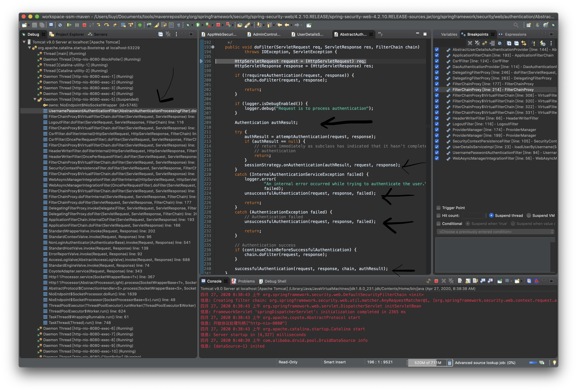Toggle Scroll Lock icon in the Console toolbar
The image size is (577, 392).
click(468, 281)
